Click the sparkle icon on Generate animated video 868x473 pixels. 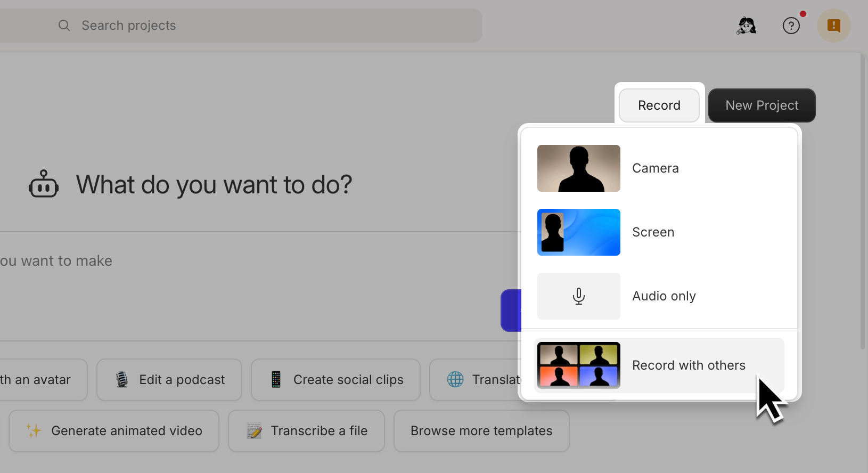point(34,431)
